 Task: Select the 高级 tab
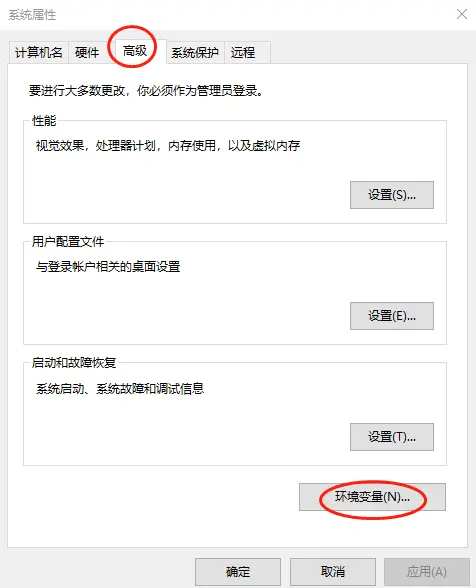135,51
